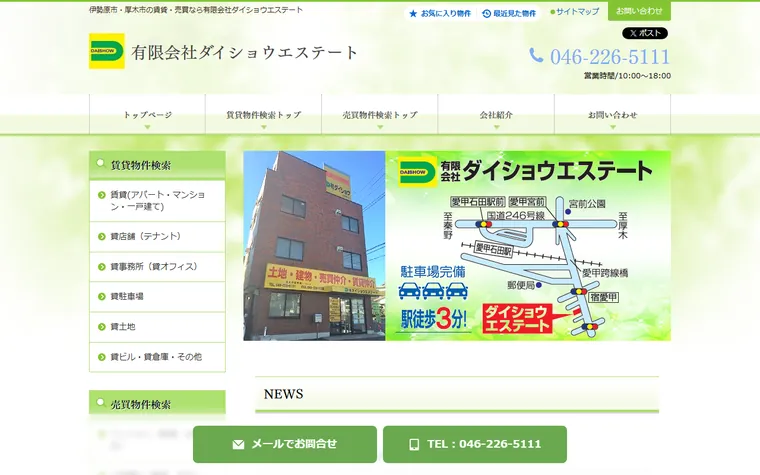Click the arrow bullet beside 賃事務所（賃オフィス）
Screen dimensions: 760x475
[x=101, y=267]
